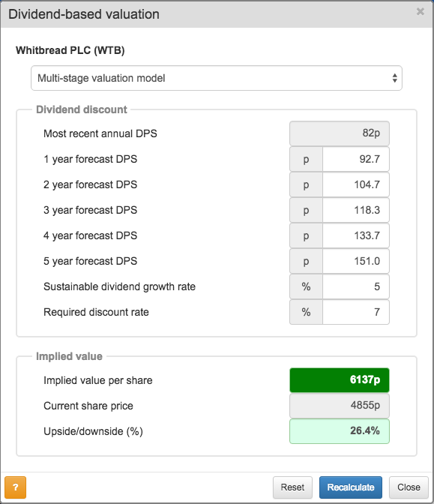Select the 3 year forecast DPS field

point(356,210)
